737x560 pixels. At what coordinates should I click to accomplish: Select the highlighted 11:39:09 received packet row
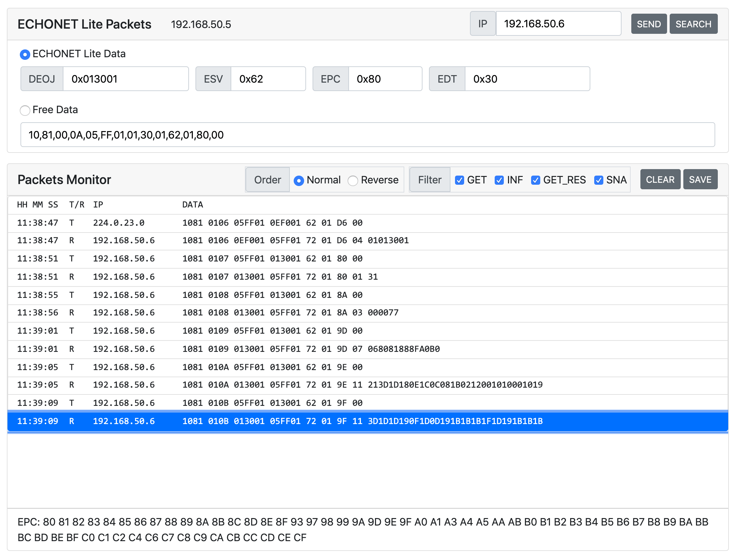point(367,421)
